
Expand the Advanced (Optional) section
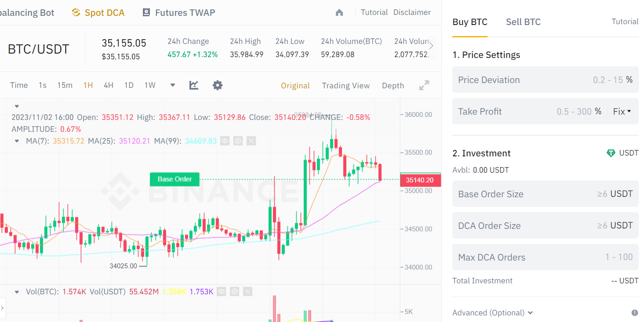492,313
